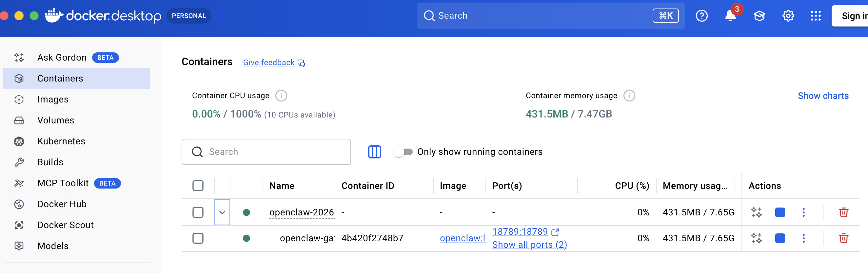Click the 0.00% / 1000% CPU value
Viewport: 868px width, 273px height.
[227, 114]
